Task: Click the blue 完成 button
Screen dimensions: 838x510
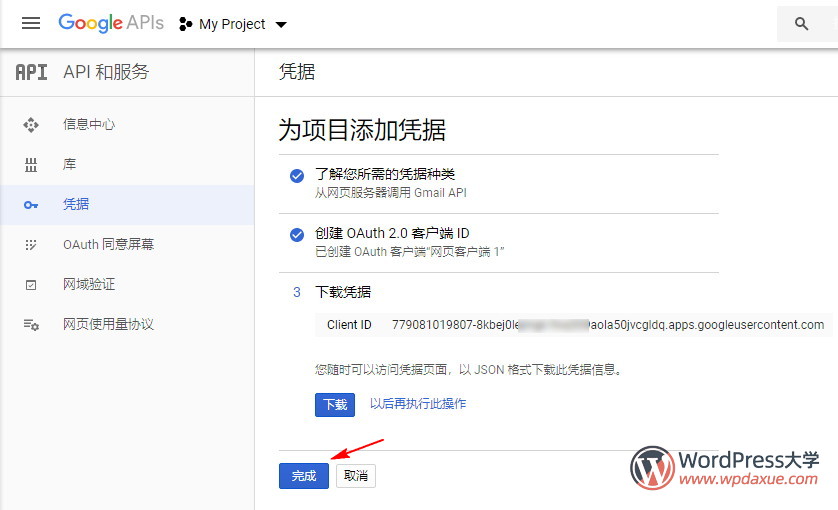Action: pos(304,476)
